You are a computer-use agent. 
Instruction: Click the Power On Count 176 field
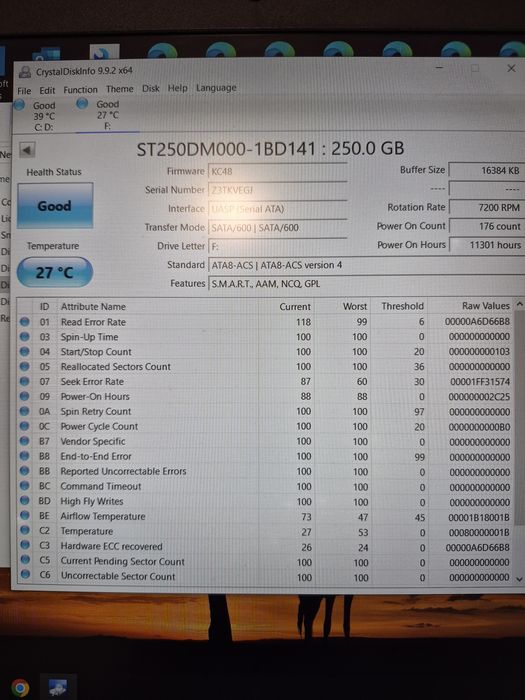487,226
